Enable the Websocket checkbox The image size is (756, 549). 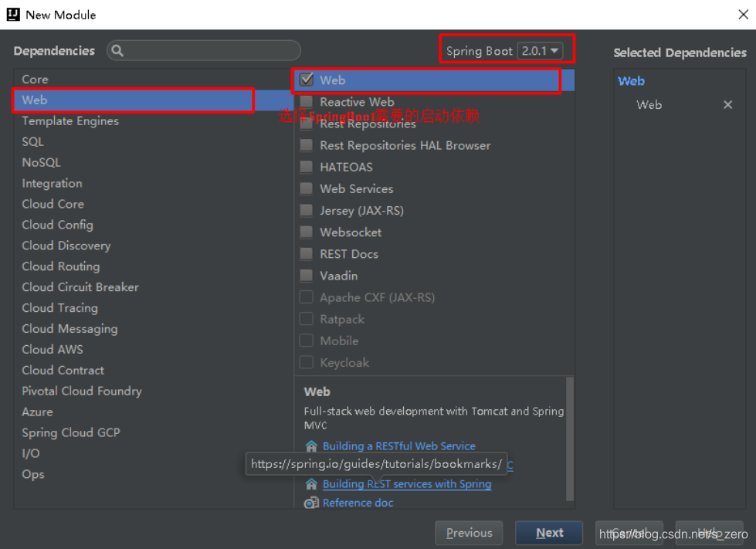306,232
